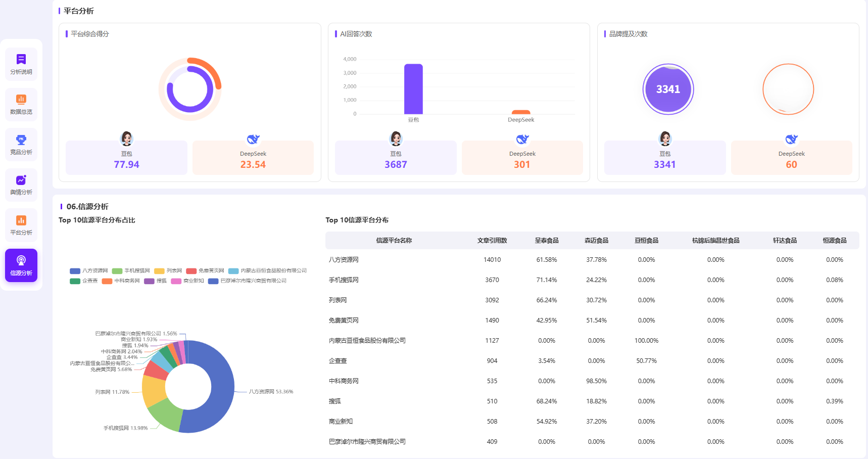
Task: Toggle 八方资源网 legend item in pie chart
Action: click(x=89, y=271)
